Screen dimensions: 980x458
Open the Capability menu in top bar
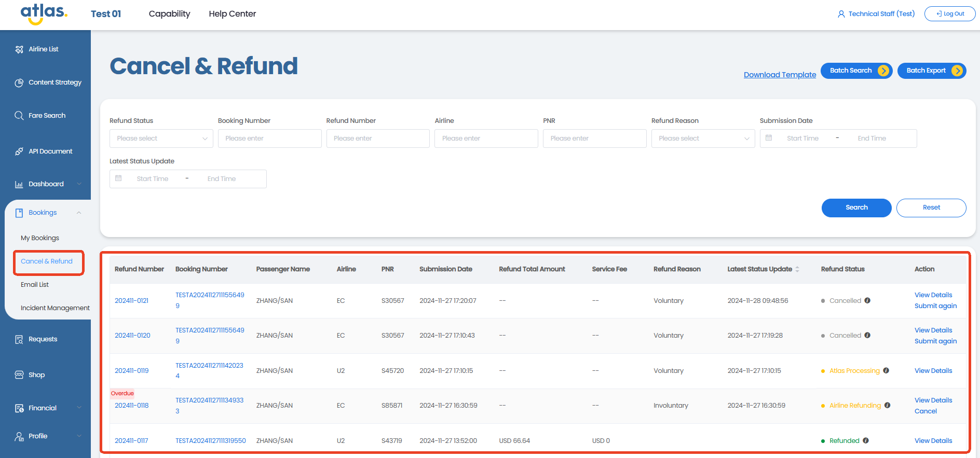coord(169,14)
